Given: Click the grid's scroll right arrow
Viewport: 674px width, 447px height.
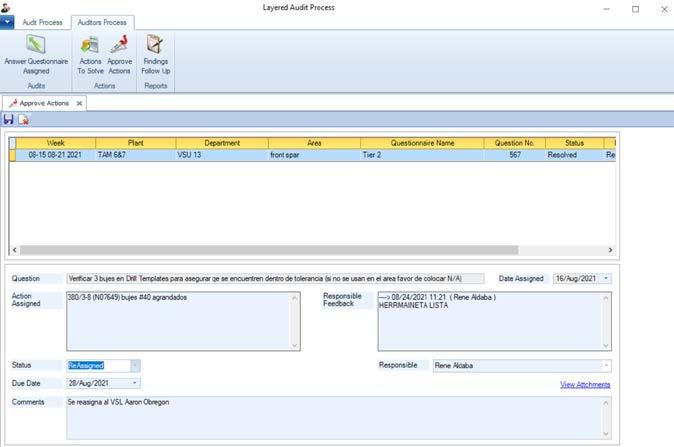Looking at the screenshot, I should point(610,250).
